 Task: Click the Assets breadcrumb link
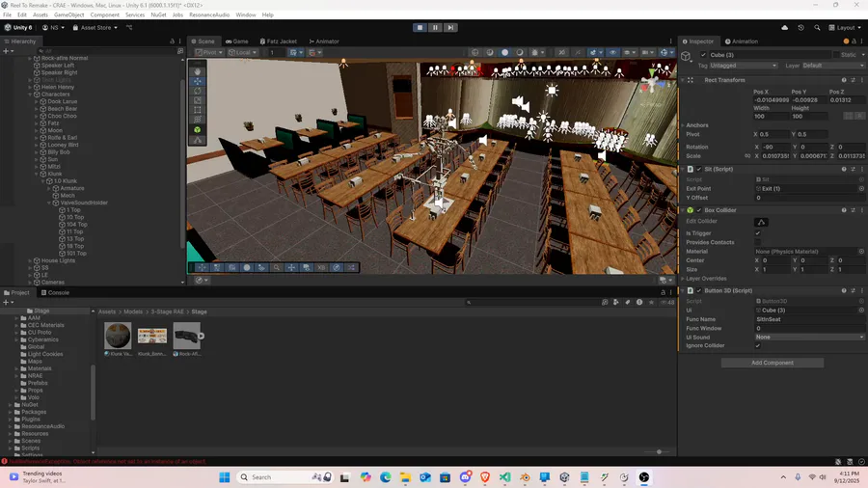pos(107,312)
